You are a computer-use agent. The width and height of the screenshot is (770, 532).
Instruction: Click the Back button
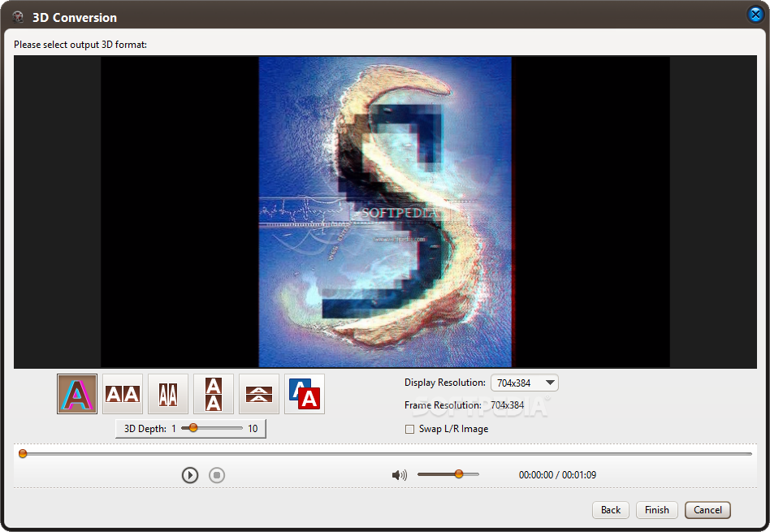pyautogui.click(x=611, y=510)
